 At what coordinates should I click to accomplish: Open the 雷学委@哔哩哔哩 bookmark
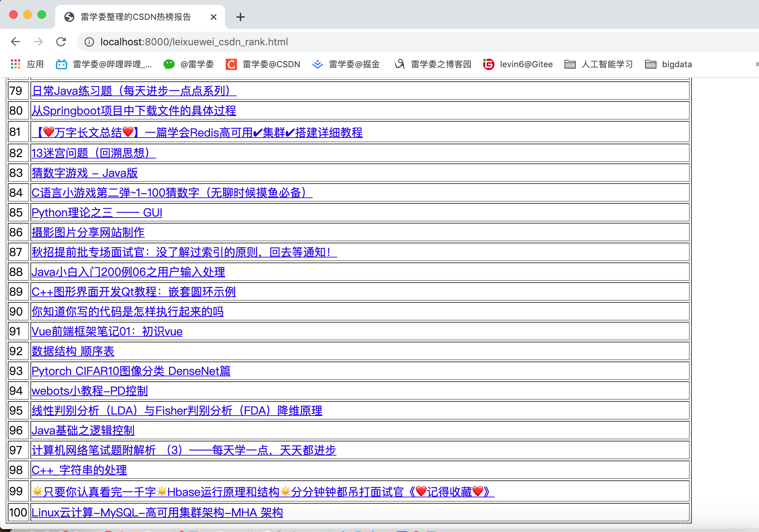tap(104, 64)
